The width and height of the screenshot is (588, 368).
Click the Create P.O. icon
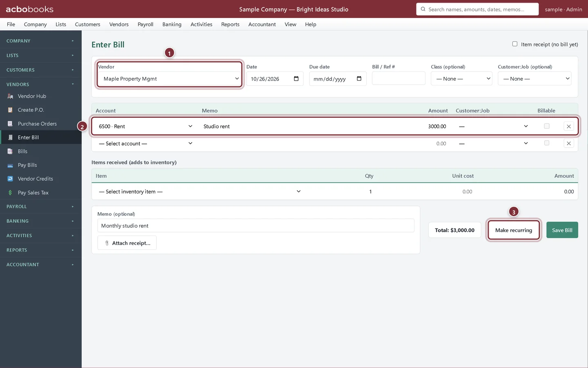pyautogui.click(x=10, y=110)
